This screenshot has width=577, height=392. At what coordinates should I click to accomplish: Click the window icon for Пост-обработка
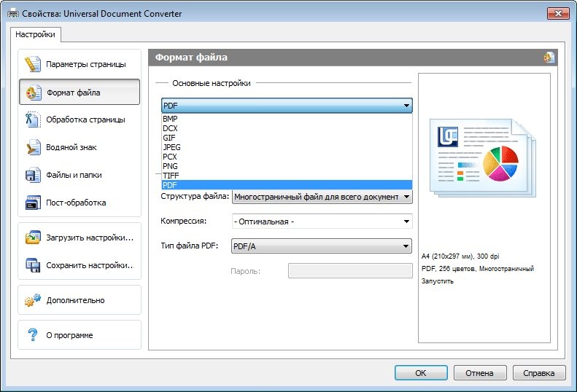coord(33,203)
